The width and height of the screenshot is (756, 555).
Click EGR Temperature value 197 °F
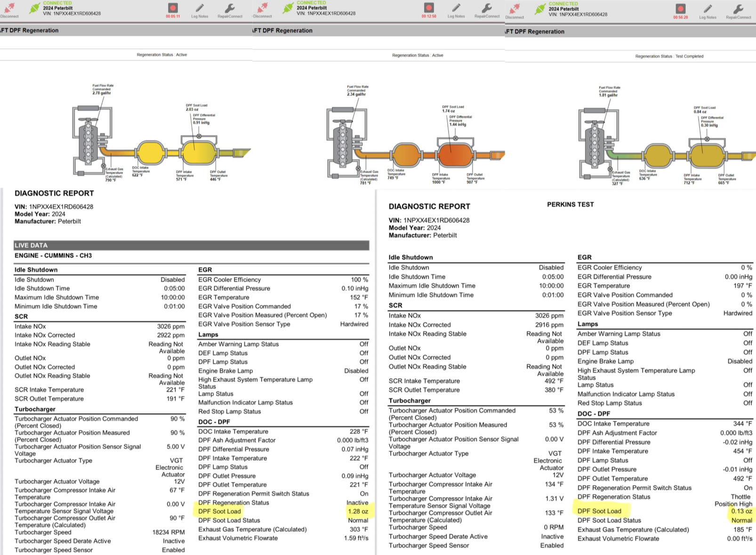tap(742, 286)
